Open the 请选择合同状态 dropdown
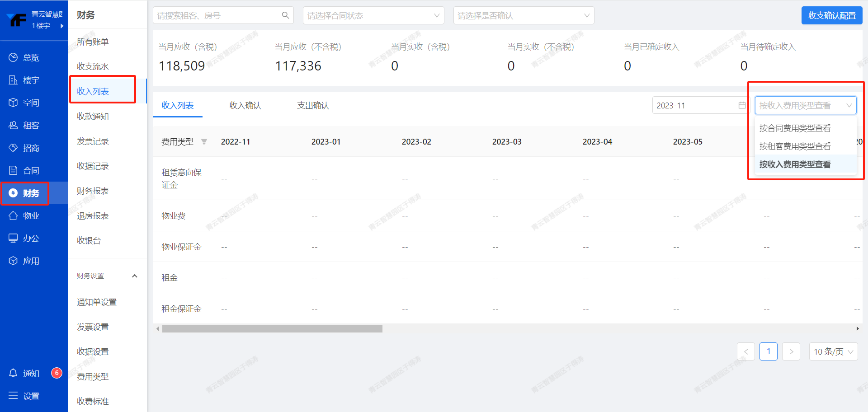This screenshot has height=412, width=868. click(x=373, y=15)
